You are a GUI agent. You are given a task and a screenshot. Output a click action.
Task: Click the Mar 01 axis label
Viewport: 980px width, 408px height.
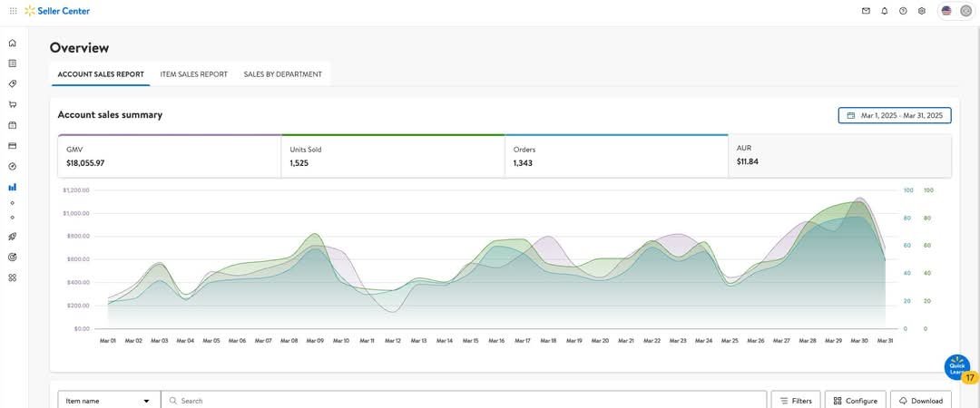[x=108, y=341]
